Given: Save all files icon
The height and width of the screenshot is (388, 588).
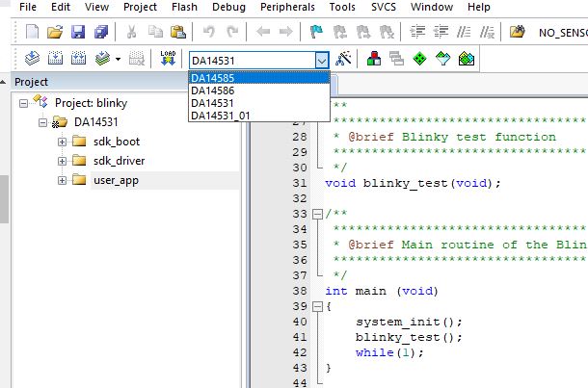Looking at the screenshot, I should coord(101,32).
